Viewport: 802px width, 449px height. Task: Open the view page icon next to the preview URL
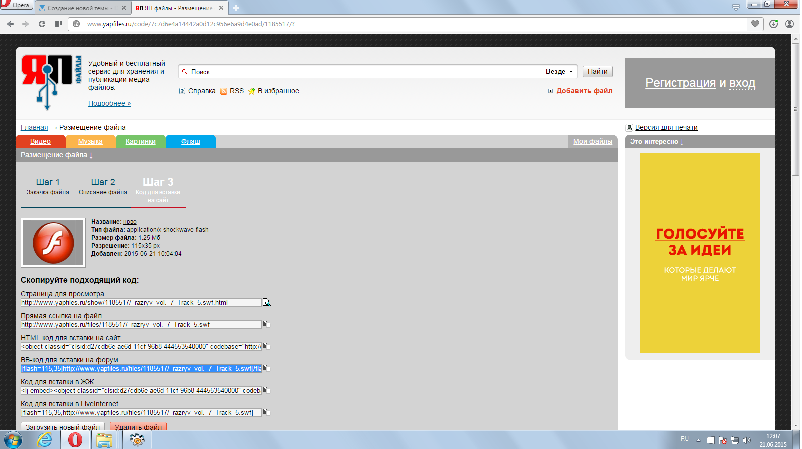(266, 301)
